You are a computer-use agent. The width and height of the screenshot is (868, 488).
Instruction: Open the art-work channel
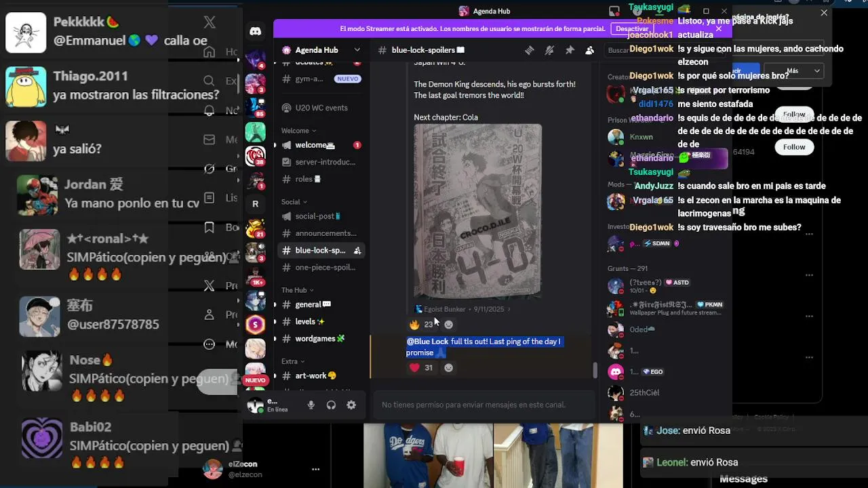click(320, 375)
